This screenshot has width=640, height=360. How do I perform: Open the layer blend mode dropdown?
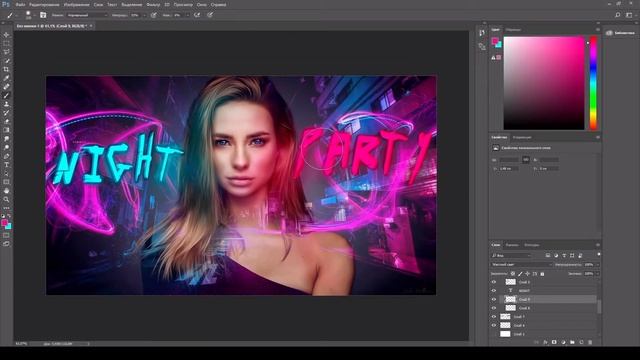pos(521,264)
